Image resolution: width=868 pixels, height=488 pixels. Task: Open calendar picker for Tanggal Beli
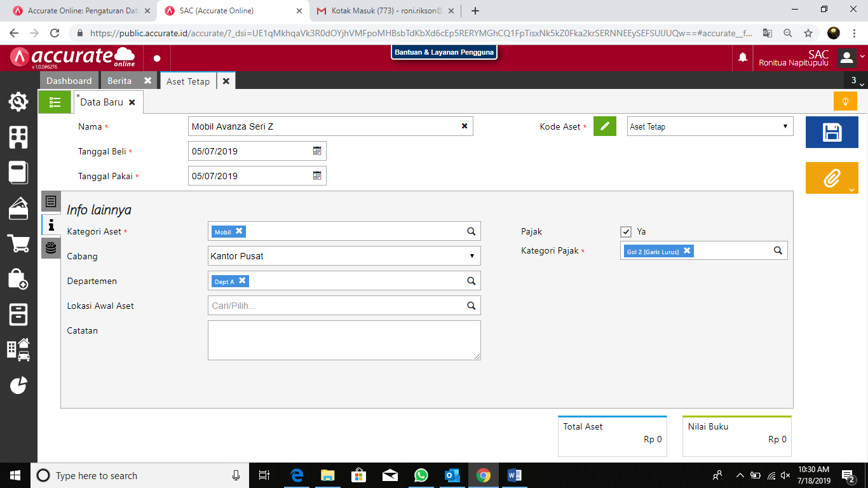click(317, 151)
